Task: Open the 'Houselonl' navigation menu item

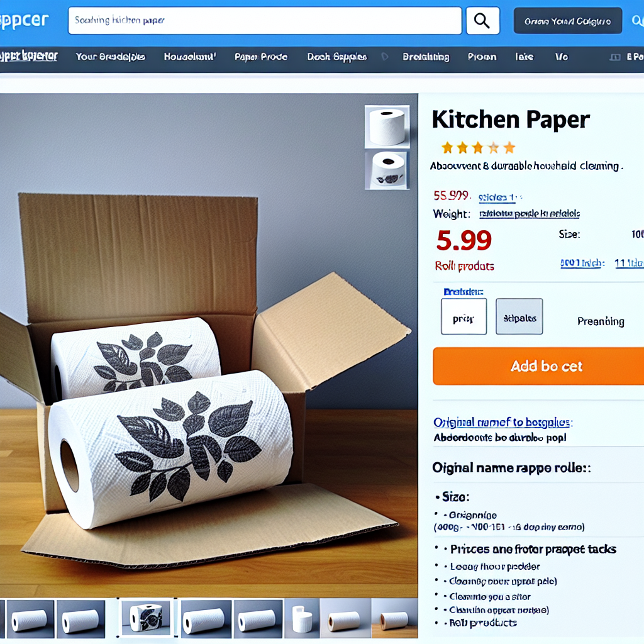Action: (x=190, y=57)
